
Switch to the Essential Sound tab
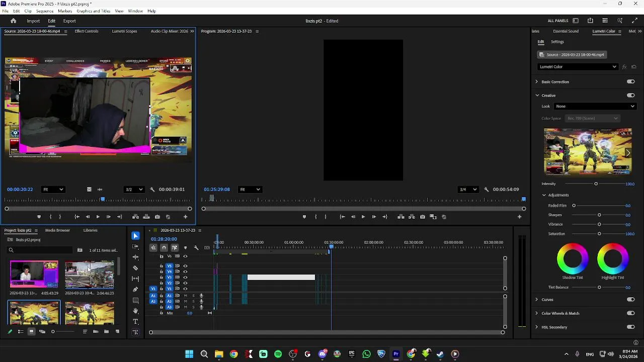pyautogui.click(x=566, y=31)
